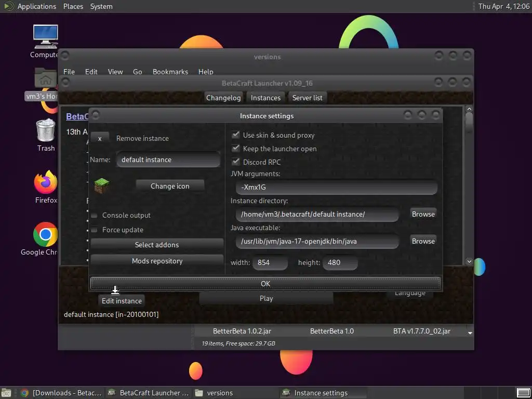The height and width of the screenshot is (399, 532).
Task: Open the View menu in versions window
Action: pyautogui.click(x=115, y=72)
